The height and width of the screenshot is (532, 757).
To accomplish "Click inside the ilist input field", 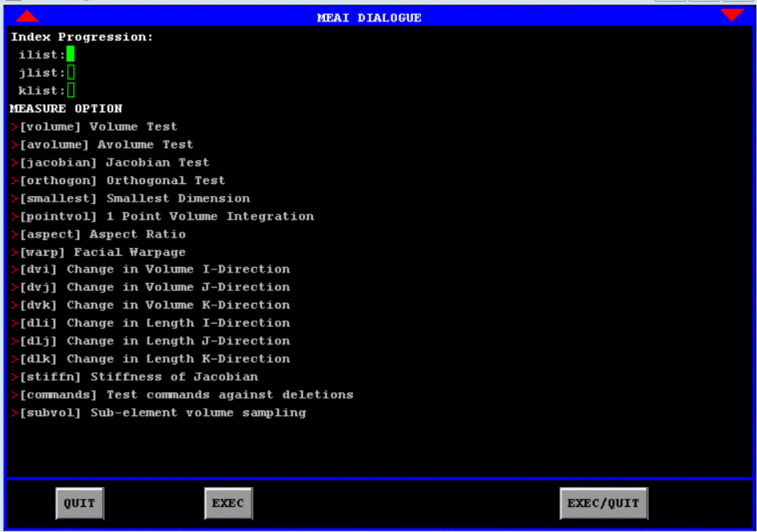I will coord(72,54).
